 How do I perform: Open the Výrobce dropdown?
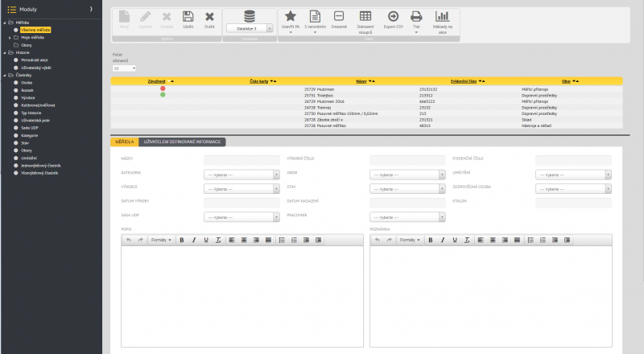click(242, 189)
